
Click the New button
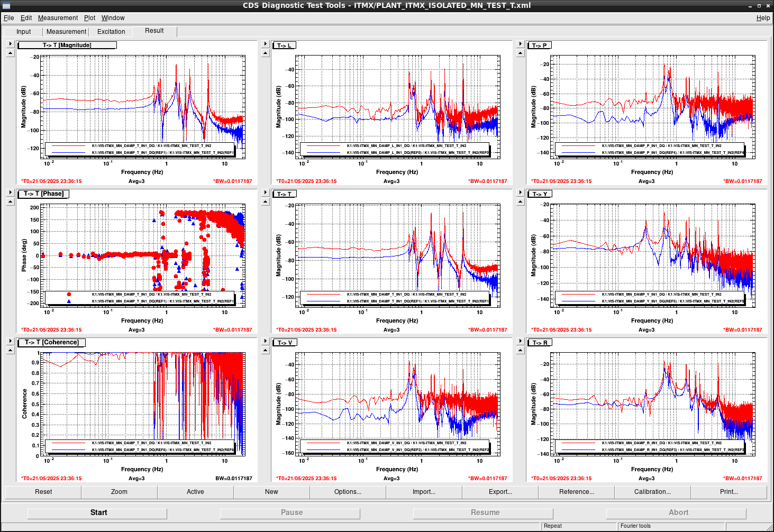[x=271, y=492]
